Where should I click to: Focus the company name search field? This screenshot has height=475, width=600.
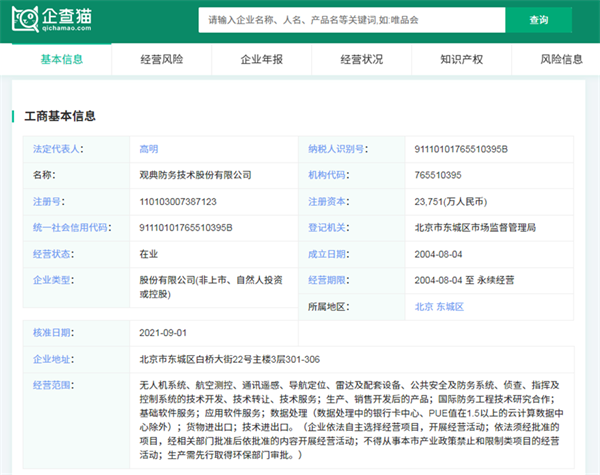coord(352,20)
